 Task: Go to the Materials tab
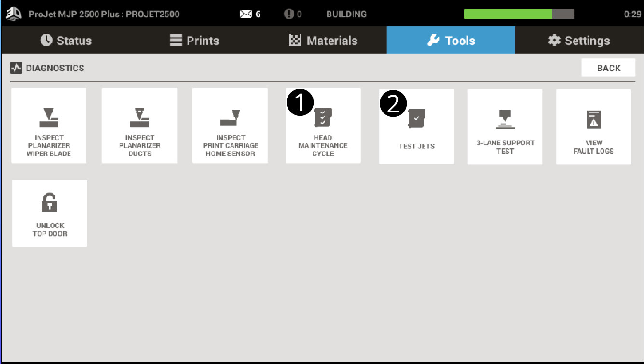point(323,41)
